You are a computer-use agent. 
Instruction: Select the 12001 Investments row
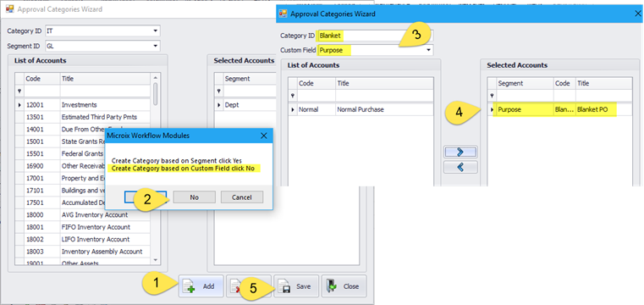83,105
